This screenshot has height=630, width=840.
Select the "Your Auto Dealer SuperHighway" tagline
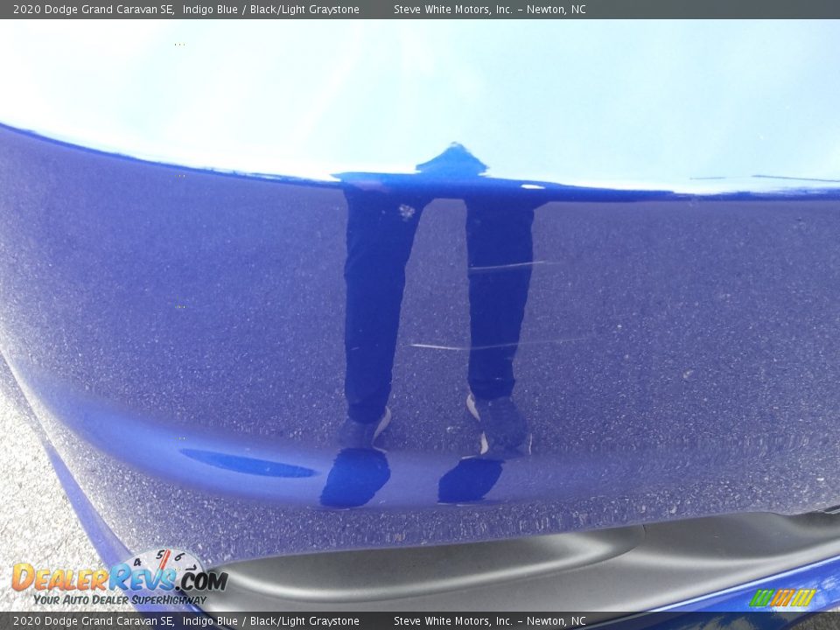[x=120, y=600]
